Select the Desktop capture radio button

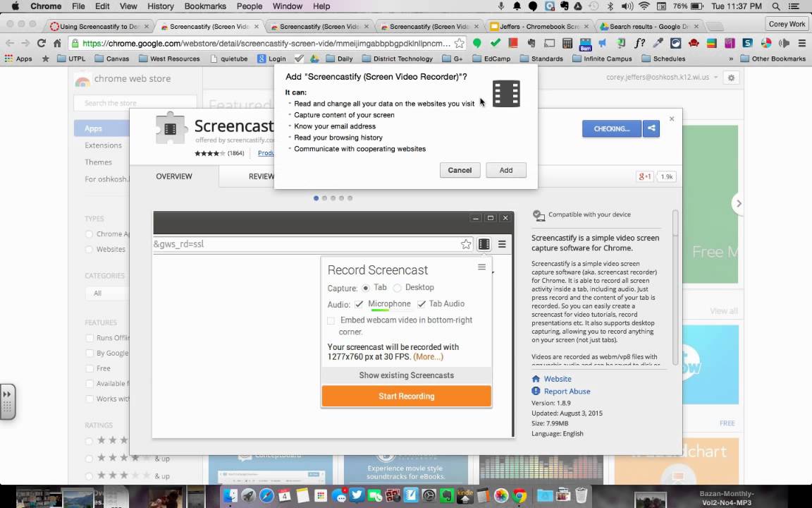398,288
